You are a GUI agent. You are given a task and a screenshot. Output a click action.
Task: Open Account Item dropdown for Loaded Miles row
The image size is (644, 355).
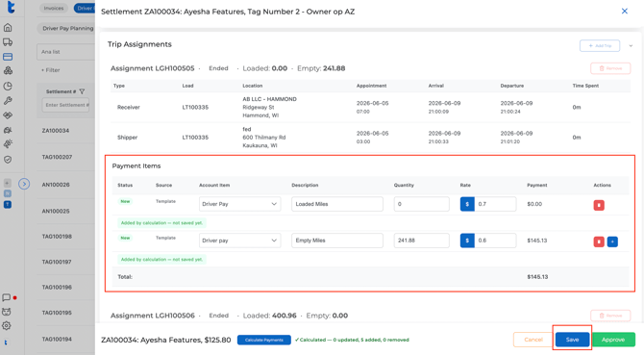(x=240, y=204)
